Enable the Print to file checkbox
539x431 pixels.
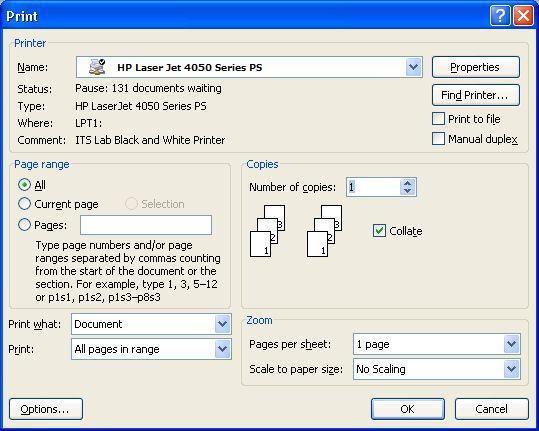click(x=438, y=119)
